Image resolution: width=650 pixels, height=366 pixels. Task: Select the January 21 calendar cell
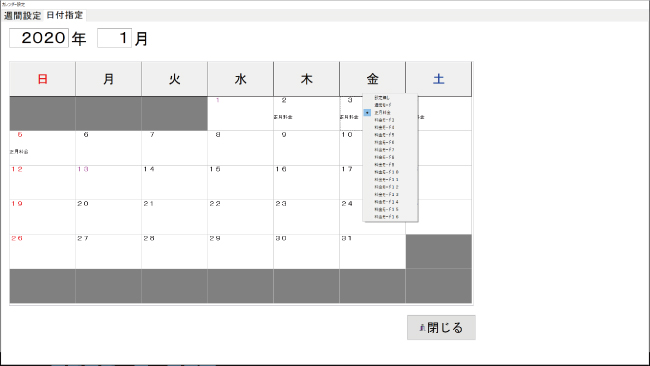(x=175, y=217)
